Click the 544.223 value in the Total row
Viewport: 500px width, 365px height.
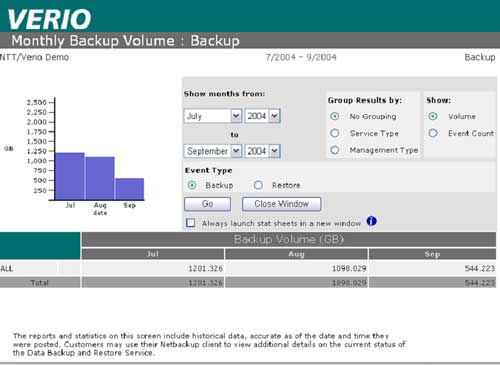point(480,283)
